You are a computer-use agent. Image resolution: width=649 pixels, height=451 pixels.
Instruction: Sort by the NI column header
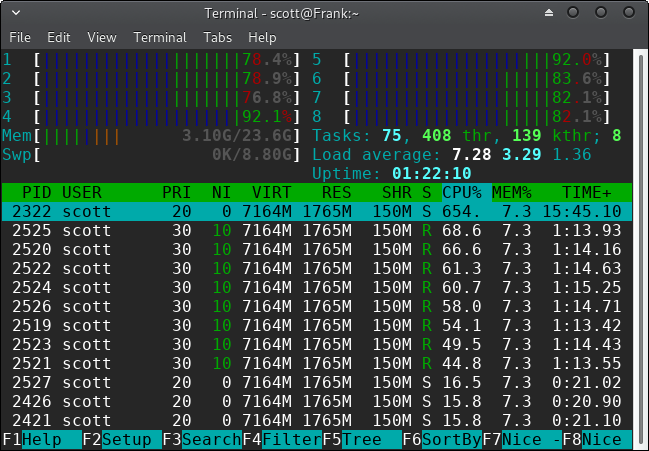(x=221, y=193)
